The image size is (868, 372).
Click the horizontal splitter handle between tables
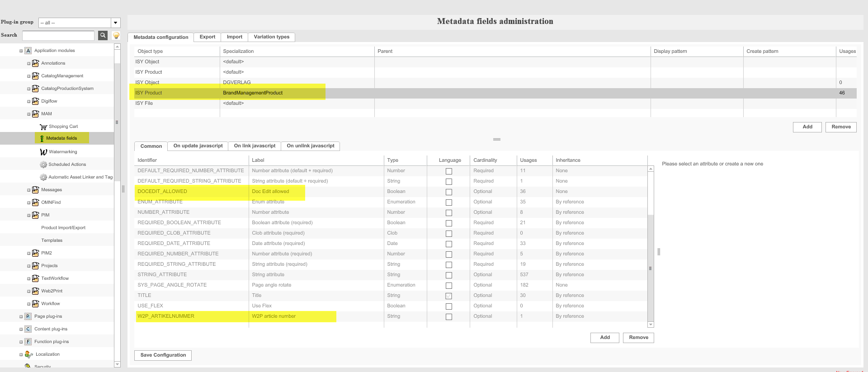click(x=497, y=139)
